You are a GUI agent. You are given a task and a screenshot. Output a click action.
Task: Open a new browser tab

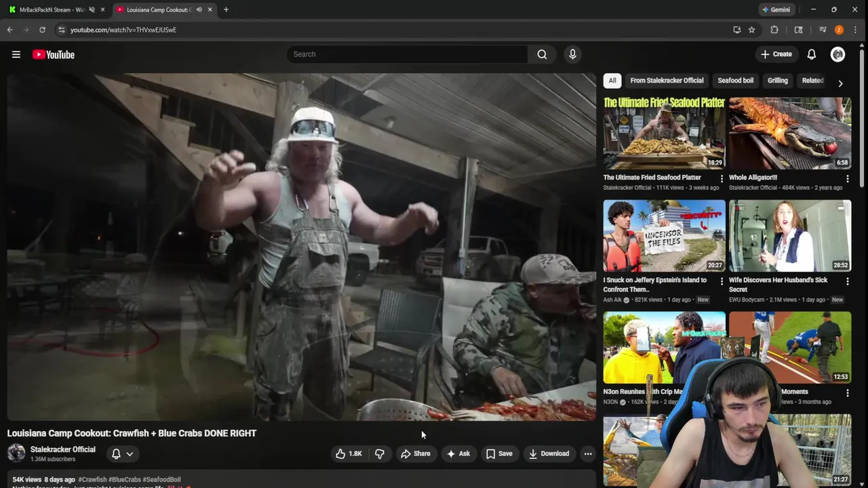(x=226, y=9)
